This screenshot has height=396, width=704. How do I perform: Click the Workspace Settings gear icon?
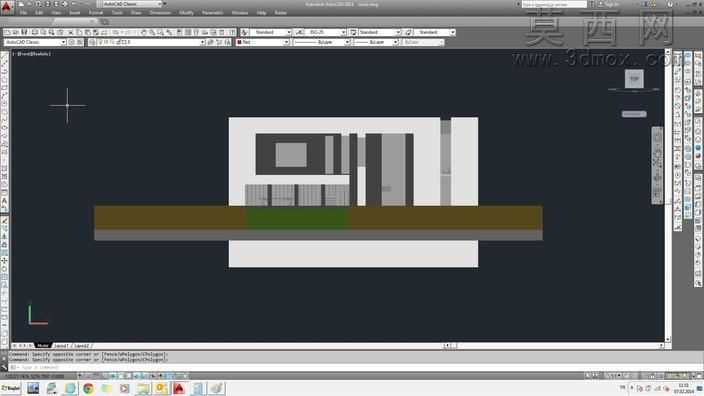click(x=71, y=42)
